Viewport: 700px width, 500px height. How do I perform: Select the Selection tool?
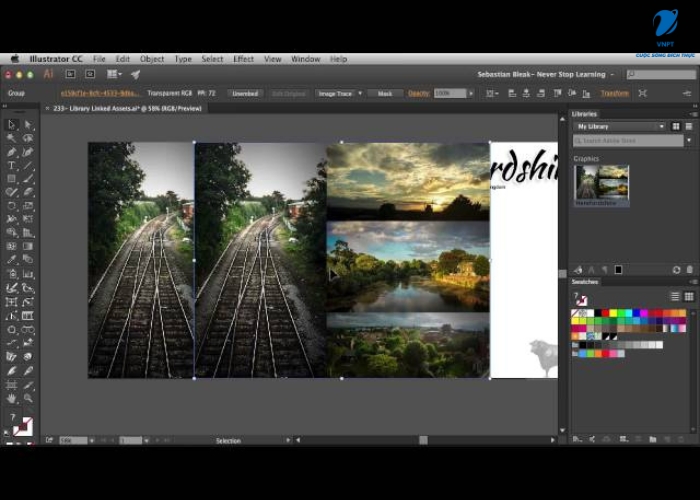pyautogui.click(x=12, y=125)
